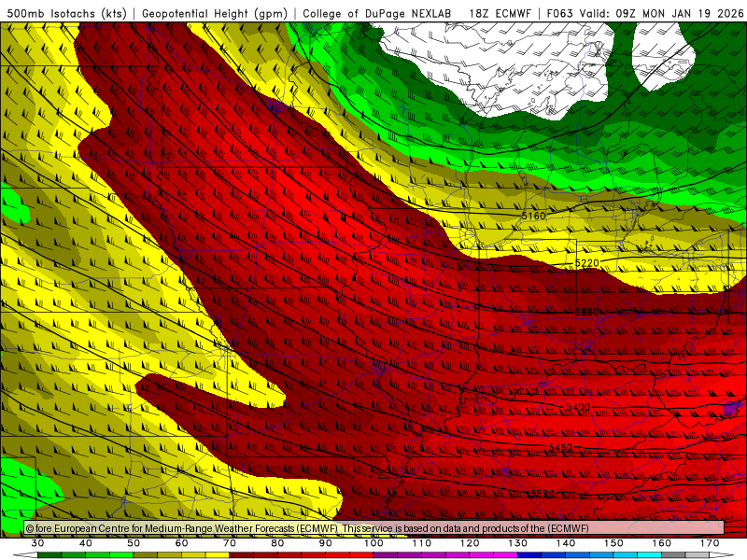Click the 80 knot color scale label
The image size is (747, 560).
[x=277, y=543]
